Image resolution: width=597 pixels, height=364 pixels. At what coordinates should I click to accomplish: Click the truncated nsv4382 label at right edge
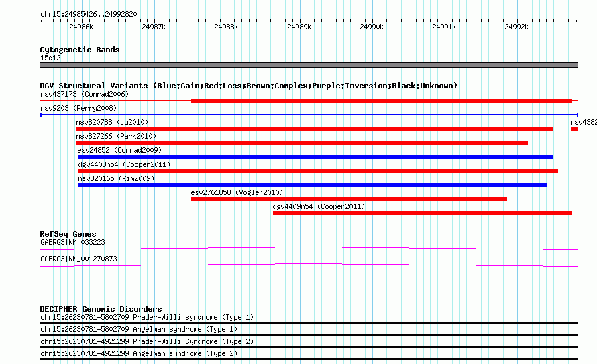(x=584, y=122)
